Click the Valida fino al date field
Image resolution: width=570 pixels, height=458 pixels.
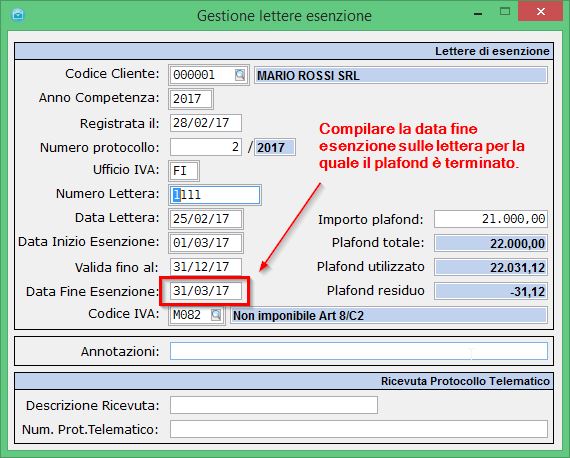point(206,267)
